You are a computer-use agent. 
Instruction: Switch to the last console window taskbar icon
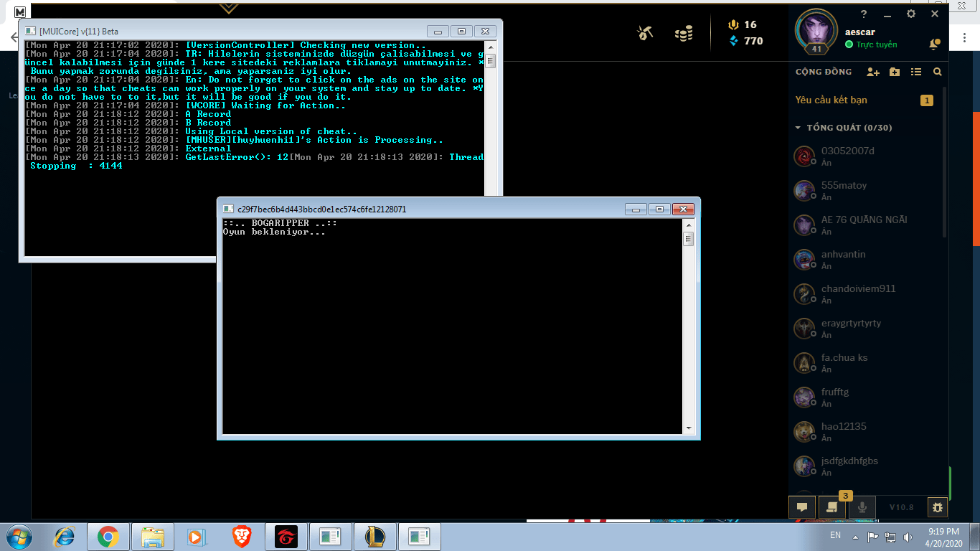coord(420,537)
